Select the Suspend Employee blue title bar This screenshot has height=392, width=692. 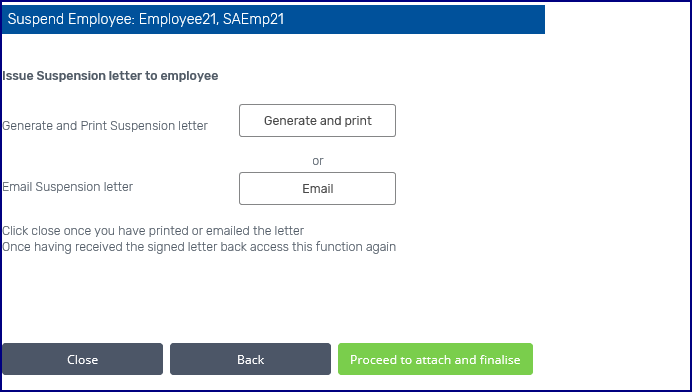pyautogui.click(x=273, y=19)
